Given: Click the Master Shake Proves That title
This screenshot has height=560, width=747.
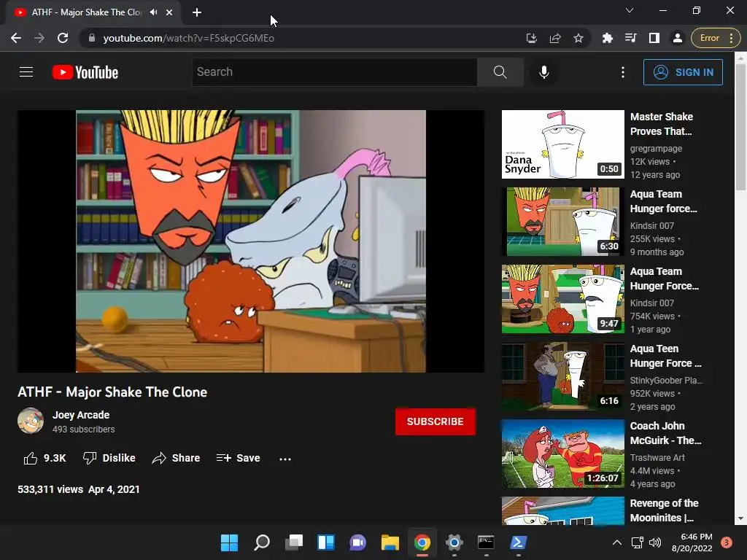Looking at the screenshot, I should point(661,124).
